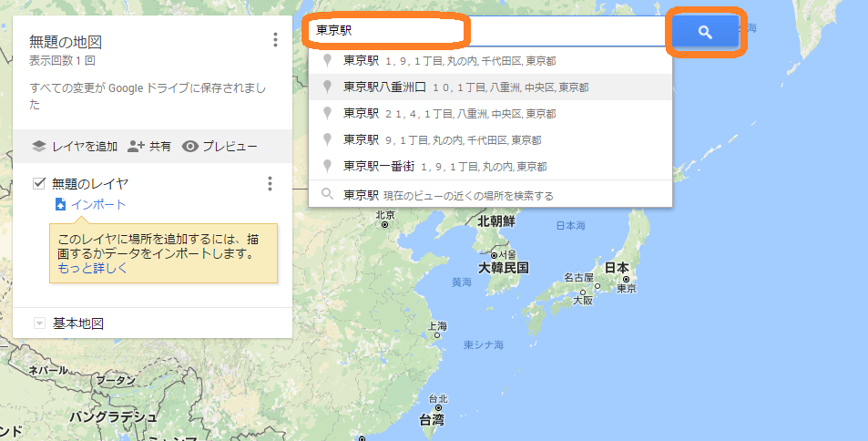Click pin icon beside 東京駅 丸の内 1,9
This screenshot has width=868, height=441.
(327, 60)
